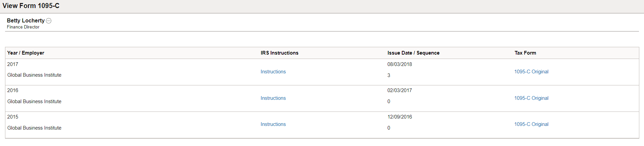Viewport: 644px width, 146px height.
Task: Click the View Form 1095-C page title
Action: (x=31, y=6)
